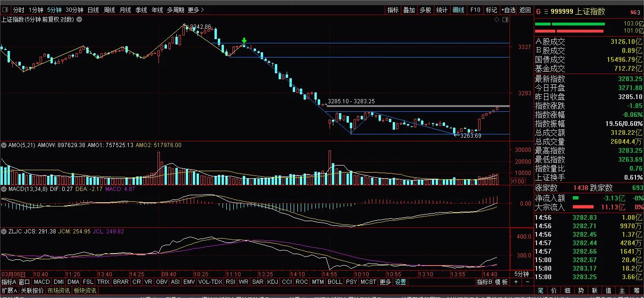The height and width of the screenshot is (298, 644).
Task: Select the 5分钟 period
Action: 55,10
